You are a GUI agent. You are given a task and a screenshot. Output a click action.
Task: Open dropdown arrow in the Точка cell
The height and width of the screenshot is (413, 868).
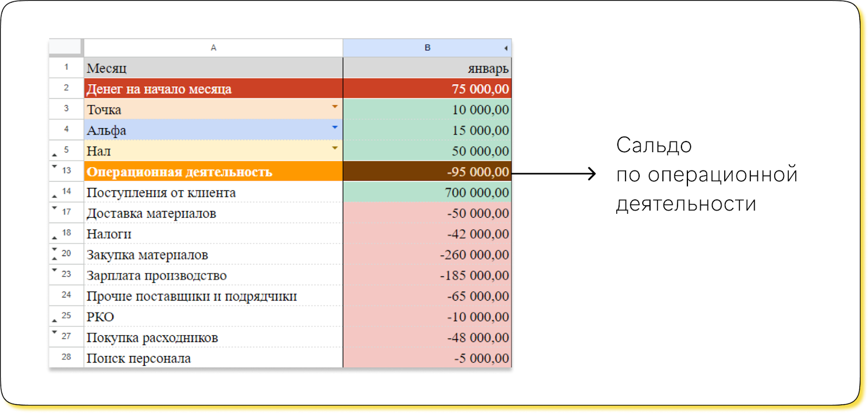(335, 106)
